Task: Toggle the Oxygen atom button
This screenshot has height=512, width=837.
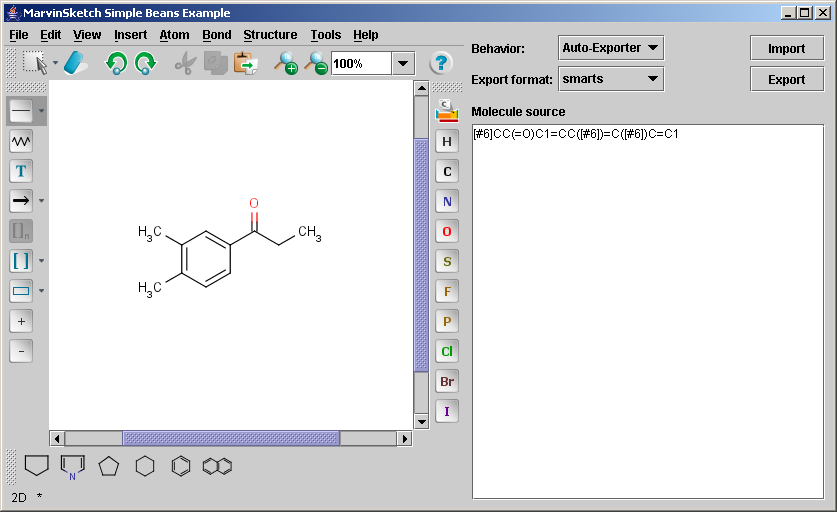Action: coord(447,232)
